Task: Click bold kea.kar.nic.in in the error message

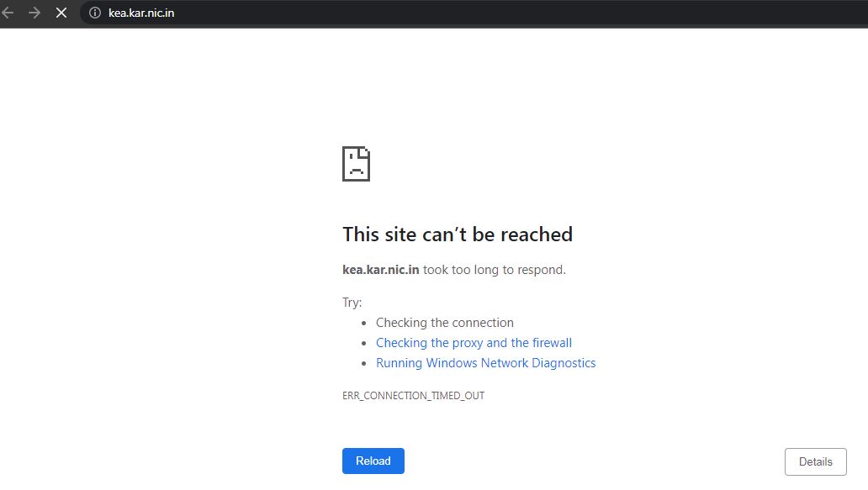Action: (x=380, y=270)
